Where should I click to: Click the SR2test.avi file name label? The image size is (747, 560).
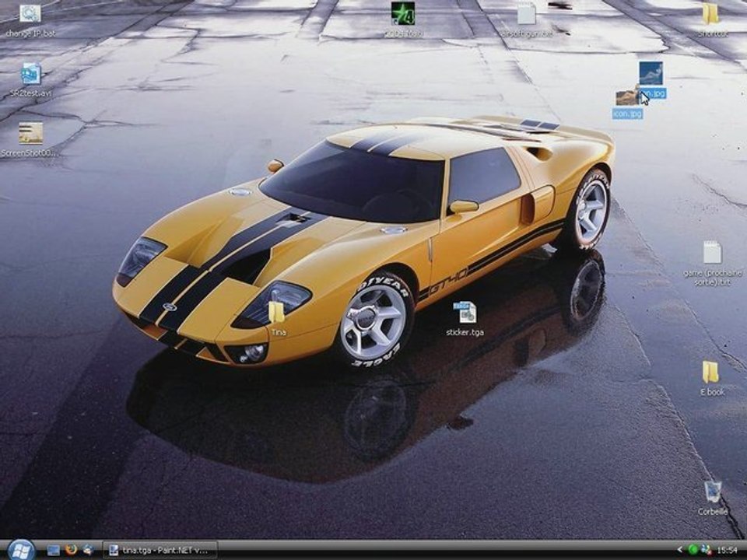(x=30, y=93)
